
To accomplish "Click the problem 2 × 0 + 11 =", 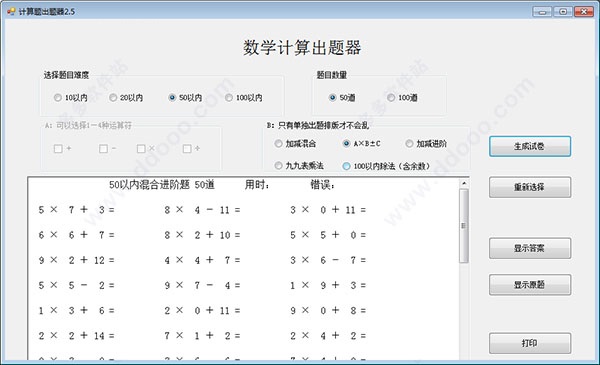I will [202, 310].
